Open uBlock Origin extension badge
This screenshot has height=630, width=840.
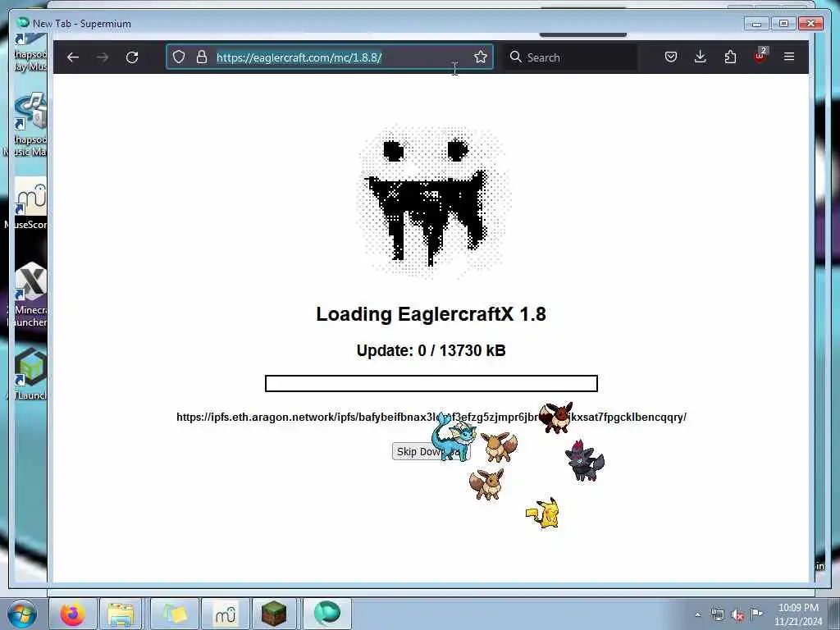[760, 56]
